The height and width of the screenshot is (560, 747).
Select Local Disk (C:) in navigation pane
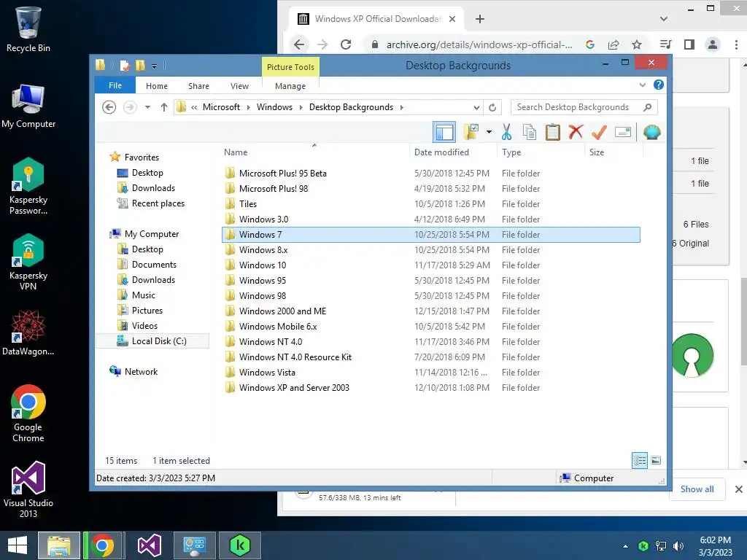(x=152, y=341)
